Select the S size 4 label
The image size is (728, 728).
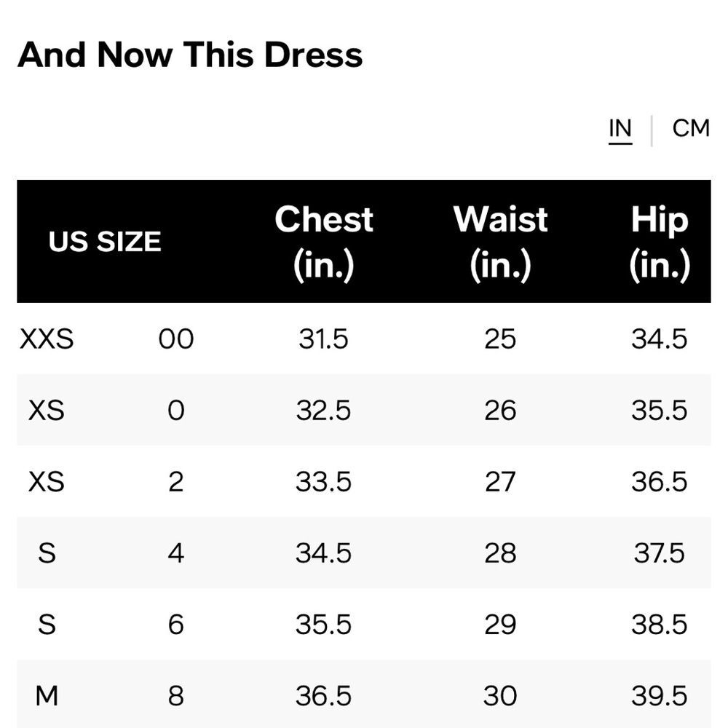click(47, 553)
